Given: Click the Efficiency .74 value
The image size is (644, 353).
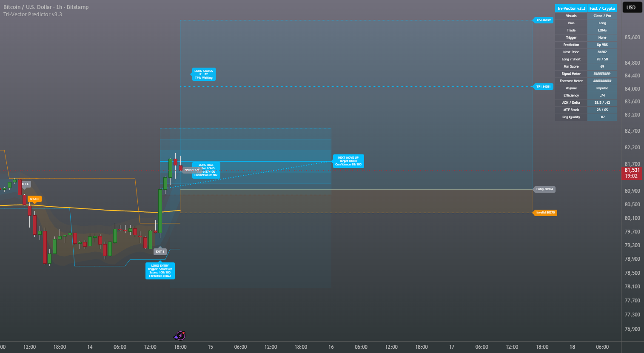Looking at the screenshot, I should click(x=602, y=95).
